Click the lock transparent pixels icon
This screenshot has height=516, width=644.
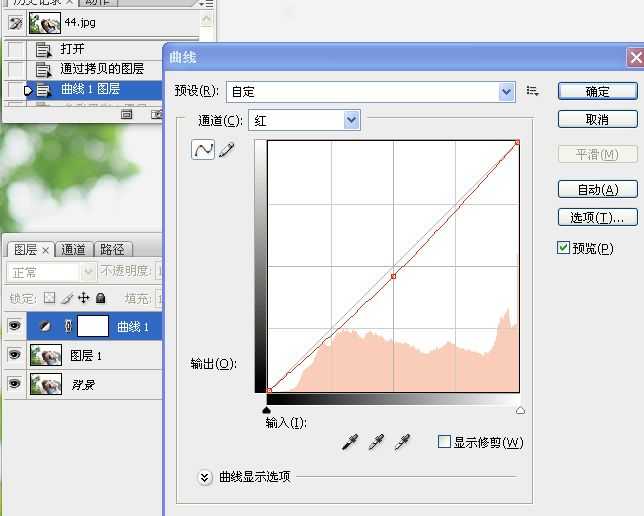pos(49,297)
